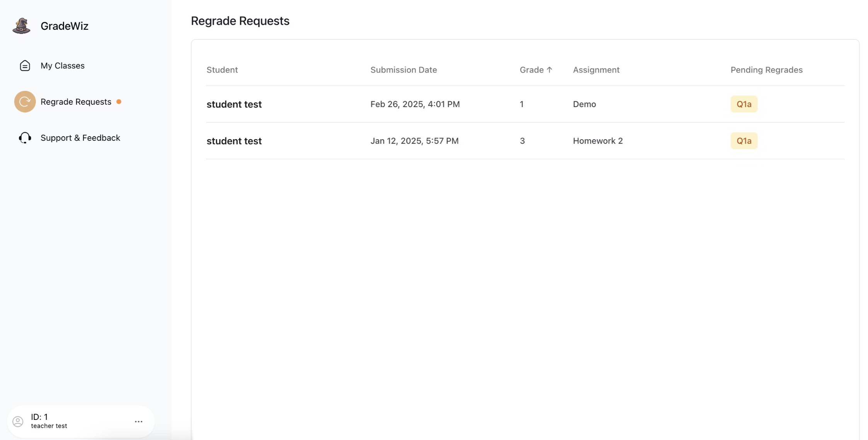Screen dimensions: 868x440
Task: Click the teacher profile avatar icon
Action: coord(18,421)
